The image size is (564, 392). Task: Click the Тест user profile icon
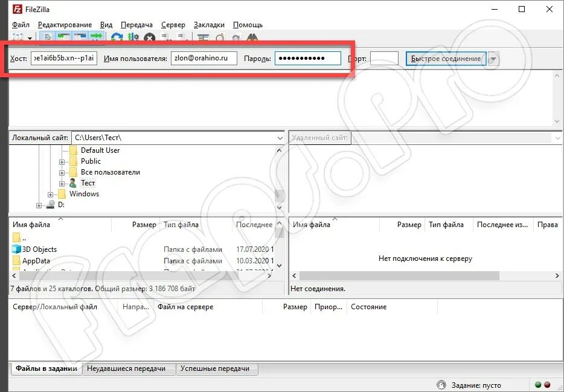pos(73,183)
